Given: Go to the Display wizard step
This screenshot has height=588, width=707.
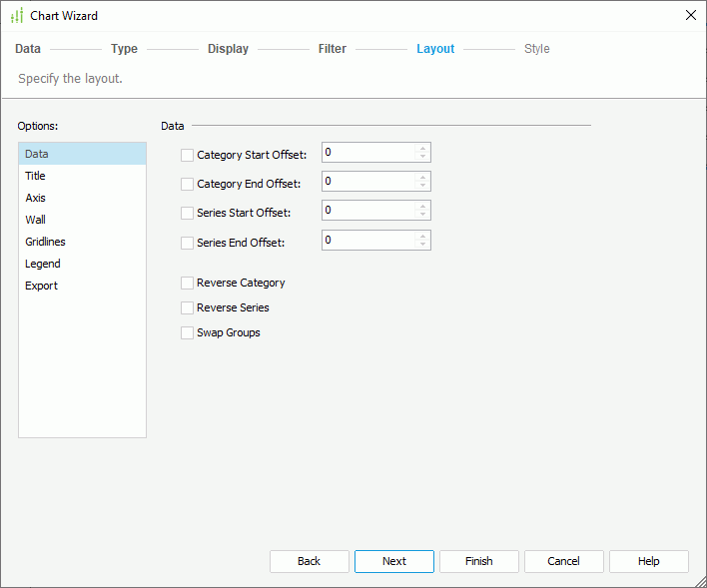Looking at the screenshot, I should 228,49.
